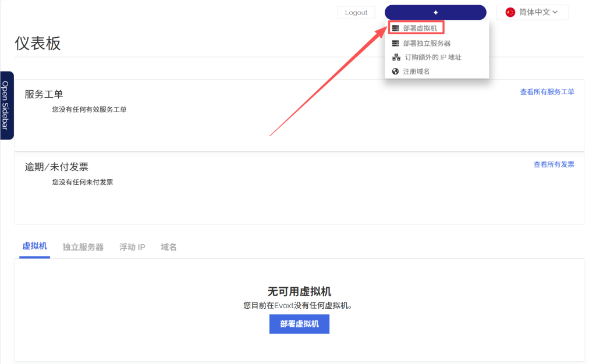Click the China flag icon in language selector
Image resolution: width=596 pixels, height=364 pixels.
[510, 12]
